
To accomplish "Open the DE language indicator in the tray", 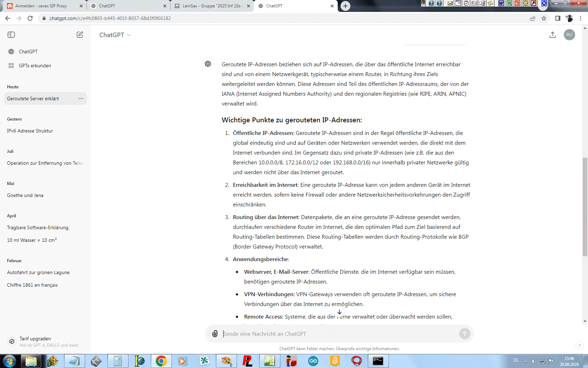I will [516, 360].
